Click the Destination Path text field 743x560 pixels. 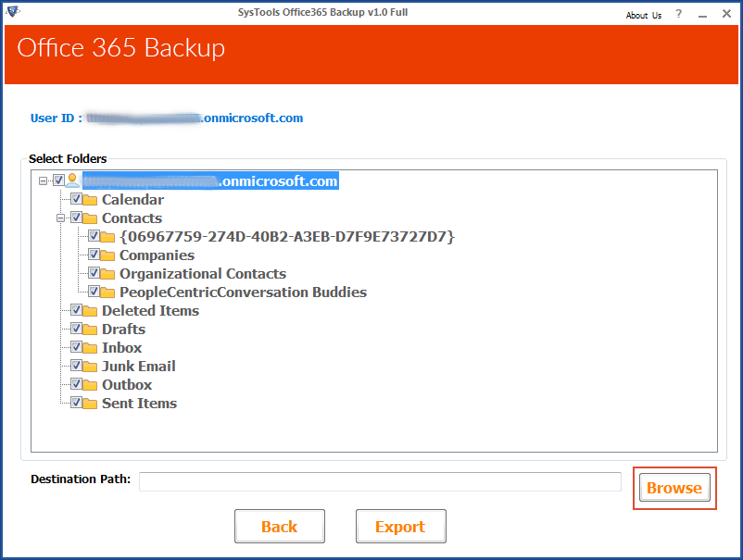380,481
